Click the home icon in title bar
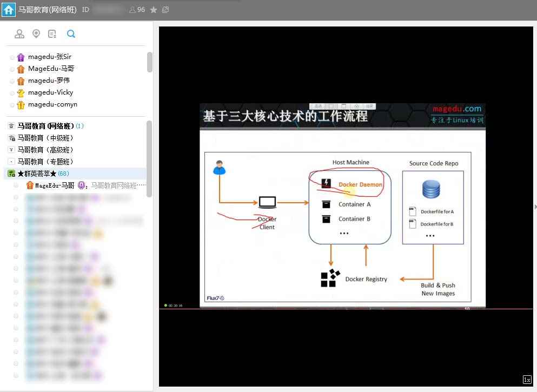The width and height of the screenshot is (537, 392). (9, 10)
